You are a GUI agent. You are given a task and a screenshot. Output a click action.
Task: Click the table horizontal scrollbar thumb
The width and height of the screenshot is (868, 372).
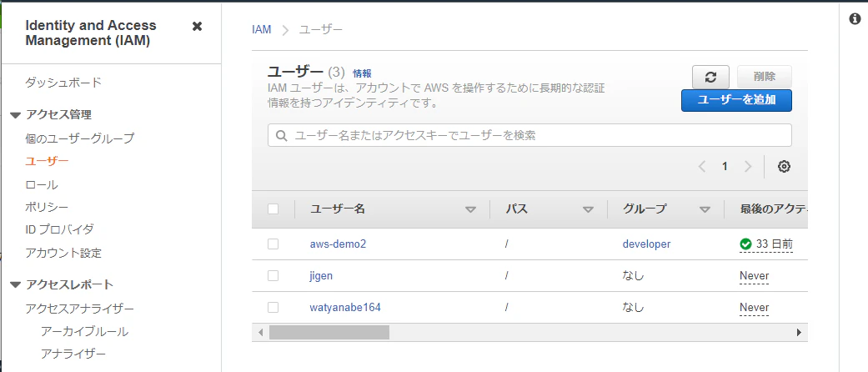(329, 333)
